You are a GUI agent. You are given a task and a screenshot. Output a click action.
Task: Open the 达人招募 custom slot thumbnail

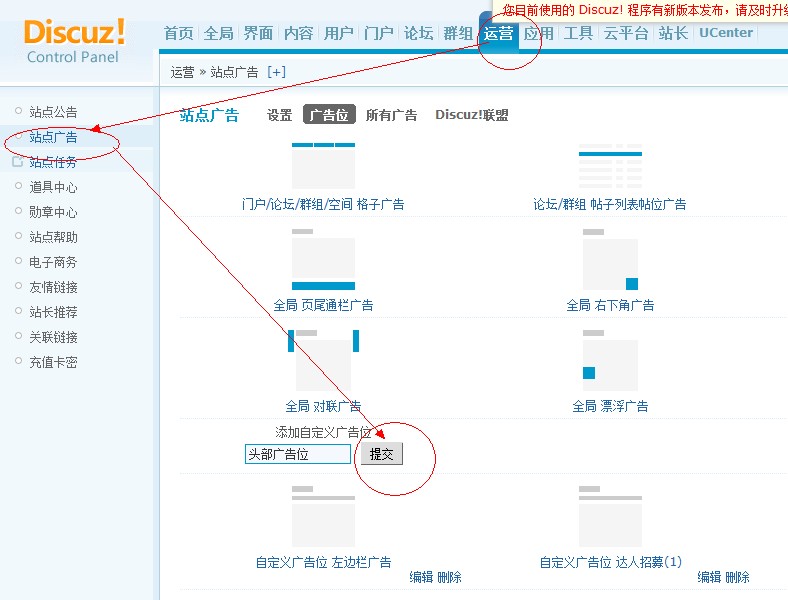click(610, 516)
